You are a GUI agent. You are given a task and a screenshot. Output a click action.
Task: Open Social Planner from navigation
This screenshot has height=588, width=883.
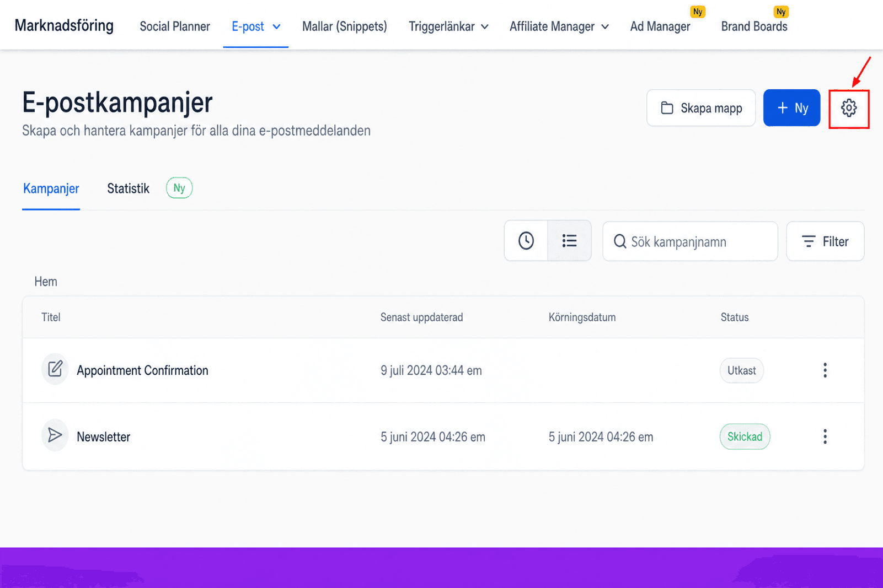pos(174,26)
